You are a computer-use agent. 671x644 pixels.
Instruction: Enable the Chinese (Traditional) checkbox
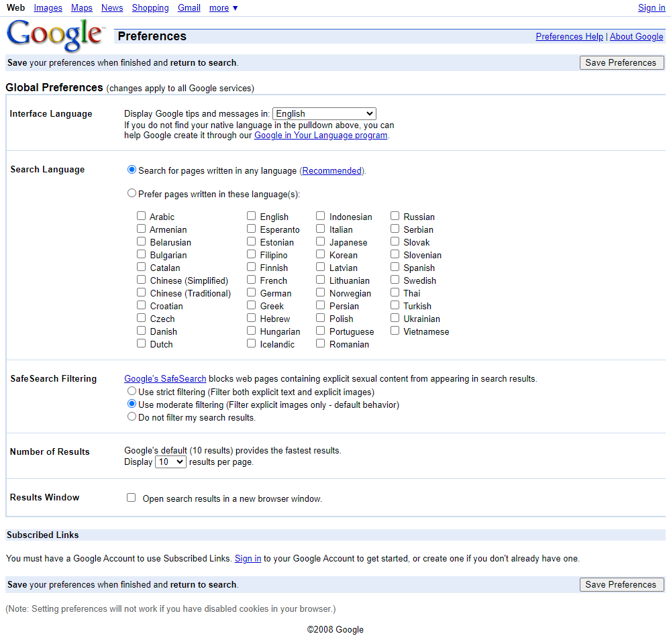coord(141,292)
